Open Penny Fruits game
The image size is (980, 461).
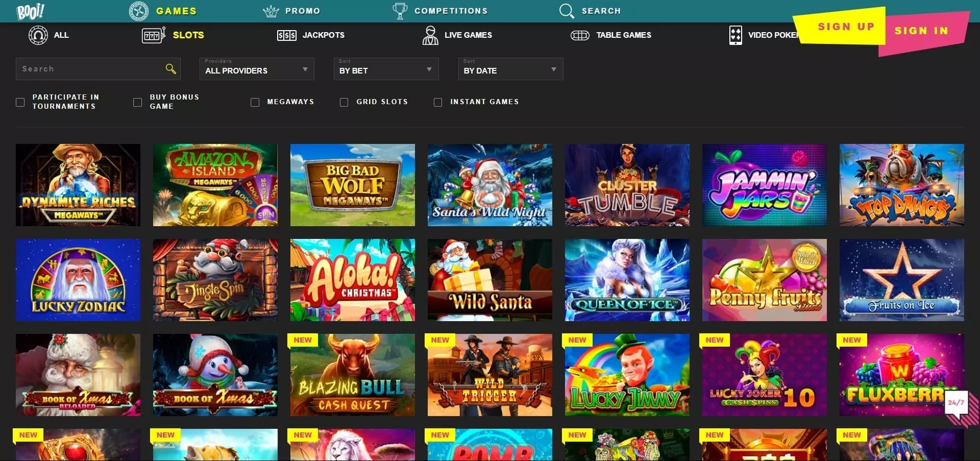pos(765,280)
